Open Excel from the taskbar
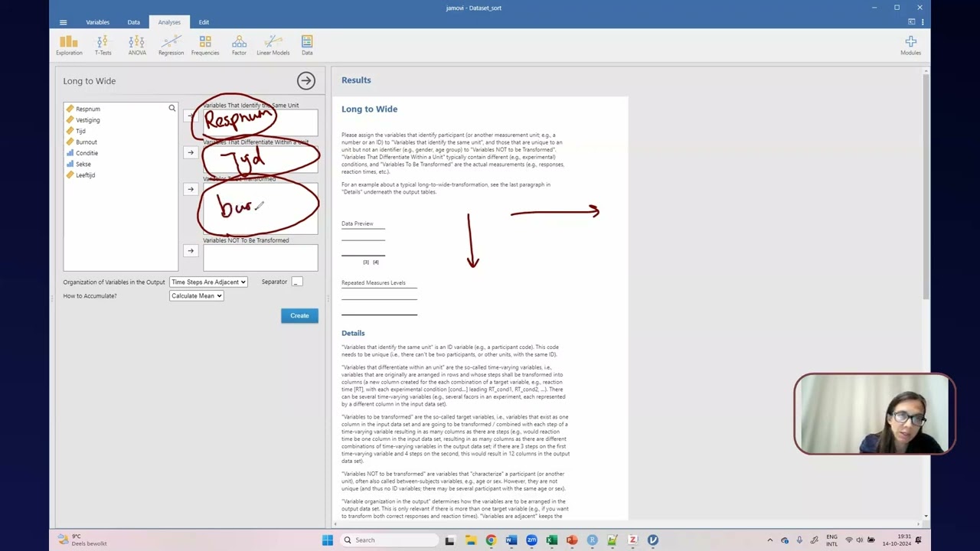The width and height of the screenshot is (980, 551). coord(551,540)
